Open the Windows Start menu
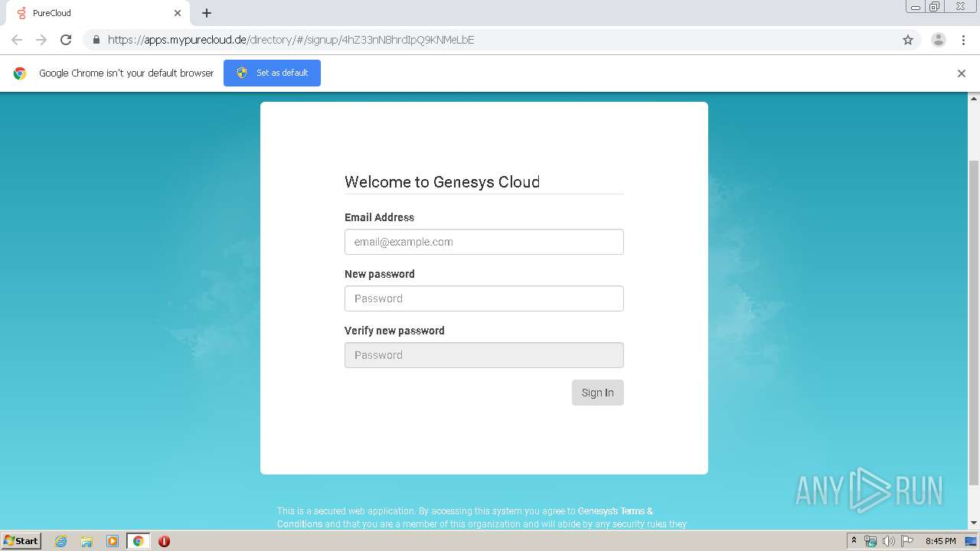980x551 pixels. tap(21, 541)
